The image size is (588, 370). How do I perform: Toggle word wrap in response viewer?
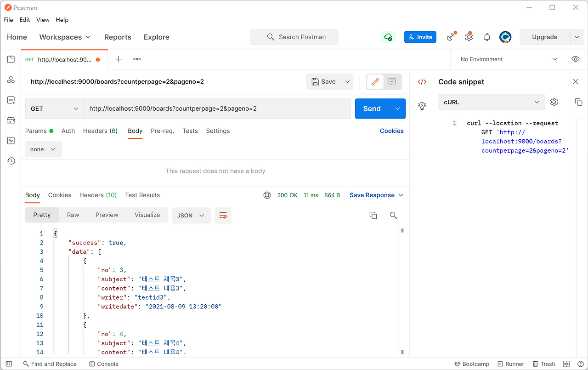click(x=223, y=215)
